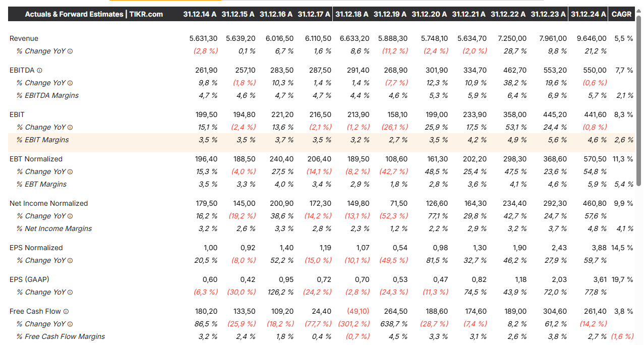The height and width of the screenshot is (345, 644).
Task: Open info icon on EBITDA's % Change YoY
Action: coord(70,83)
